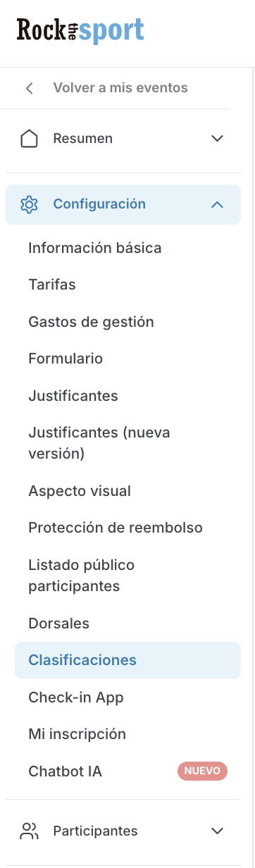Open Gastos de gestión
The width and height of the screenshot is (255, 868).
tap(91, 322)
